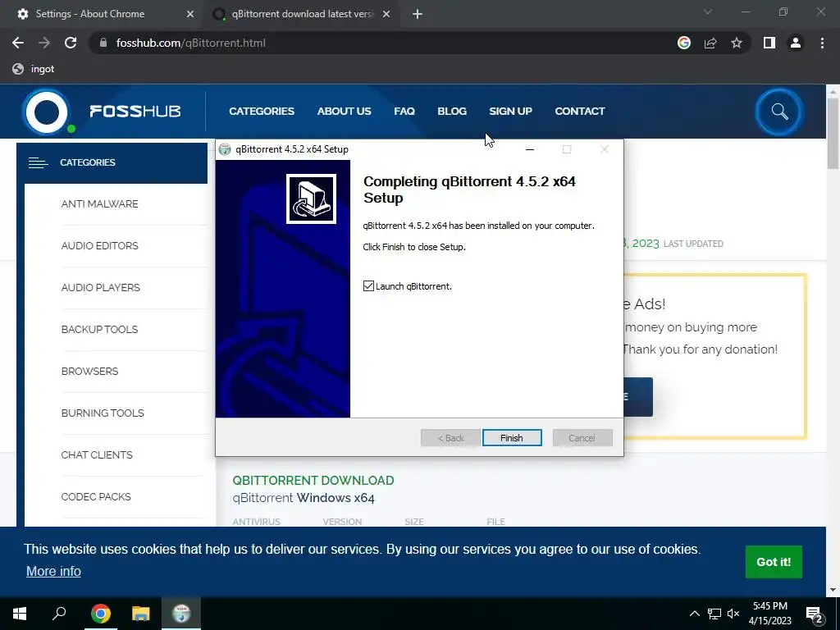Open the CONTACT navigation item
The width and height of the screenshot is (840, 630).
click(x=580, y=111)
